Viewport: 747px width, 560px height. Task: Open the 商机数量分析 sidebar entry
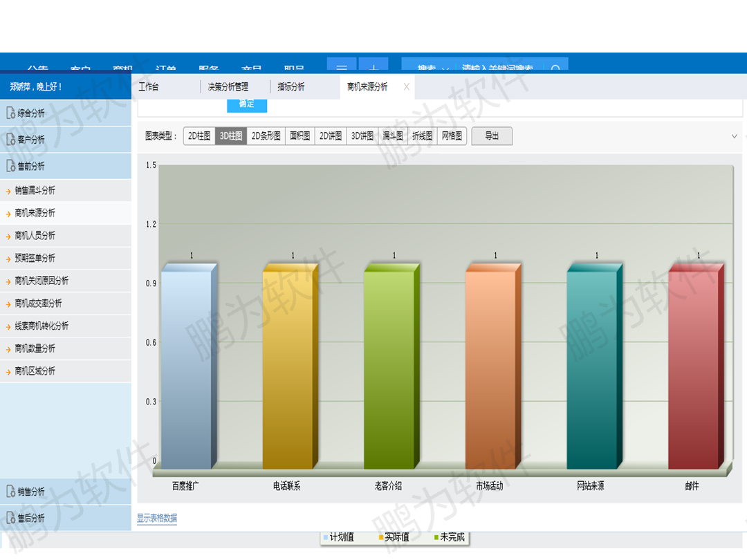[66, 348]
